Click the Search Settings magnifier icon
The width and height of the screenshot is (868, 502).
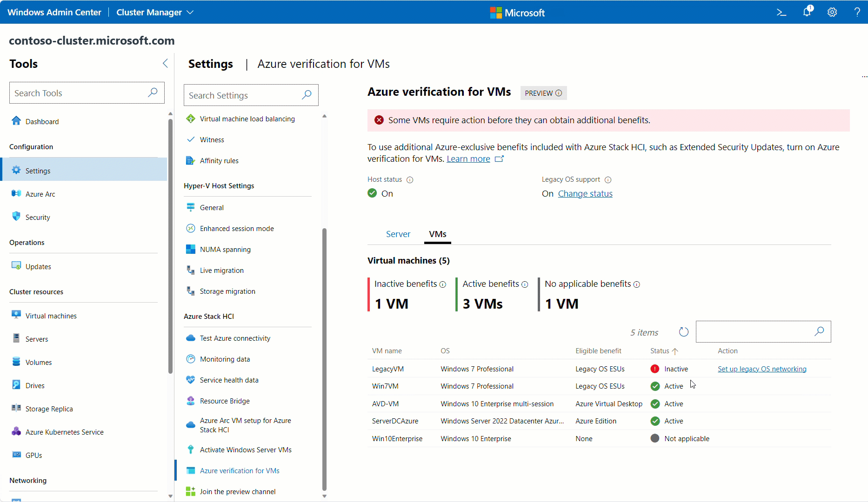click(x=307, y=95)
